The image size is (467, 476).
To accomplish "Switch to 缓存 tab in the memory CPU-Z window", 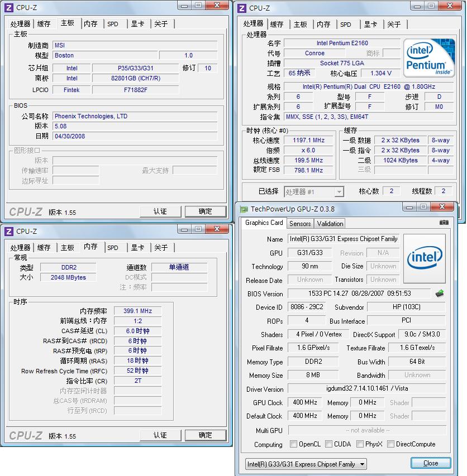I will (44, 248).
